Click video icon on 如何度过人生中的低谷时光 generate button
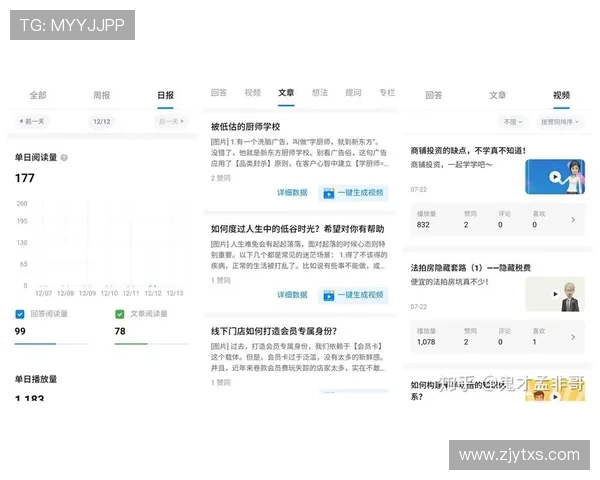600x480 pixels. [328, 295]
